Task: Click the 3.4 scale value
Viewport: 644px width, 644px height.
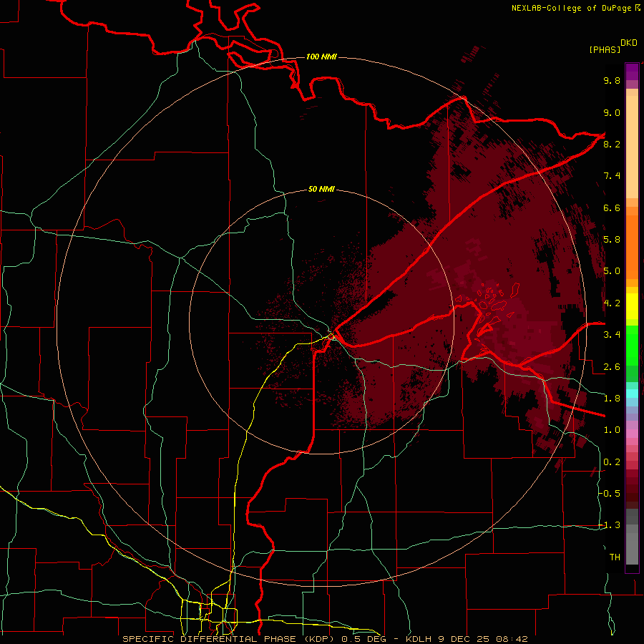Action: [x=612, y=335]
